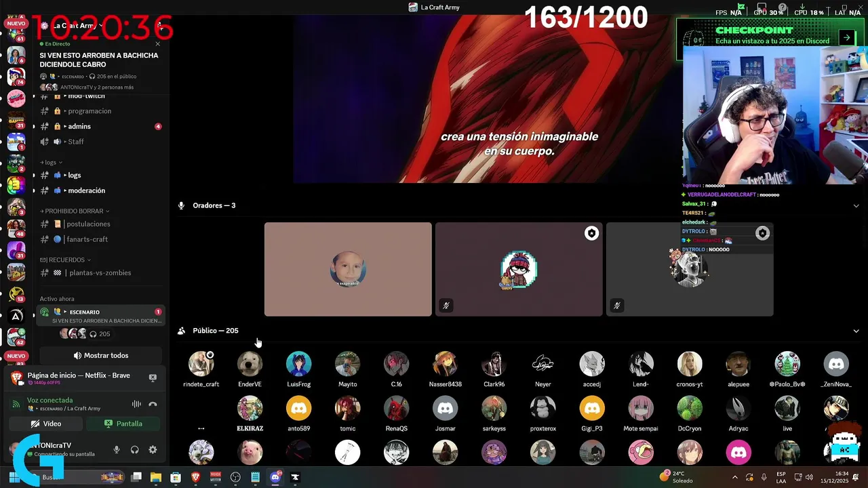The image size is (868, 488).
Task: Open the fanarts-craft channel
Action: tap(101, 239)
